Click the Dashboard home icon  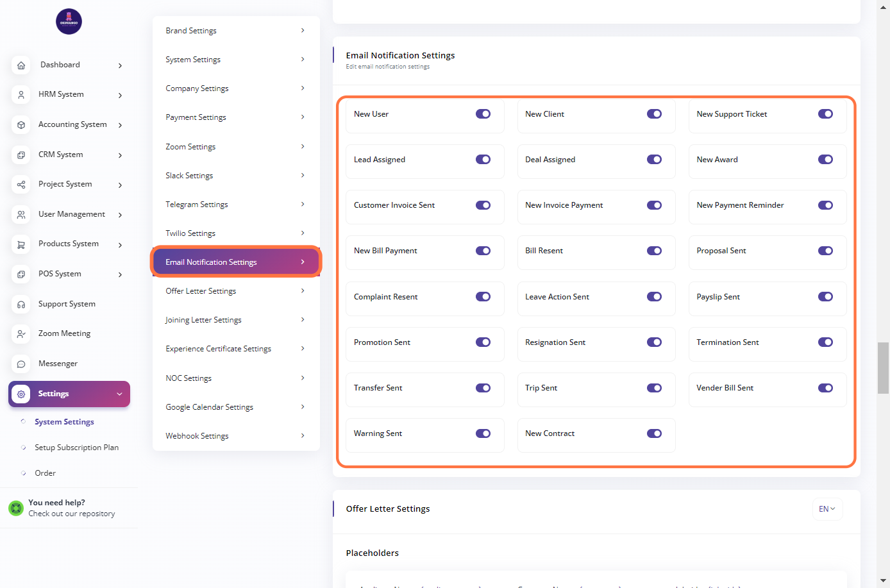click(x=21, y=65)
